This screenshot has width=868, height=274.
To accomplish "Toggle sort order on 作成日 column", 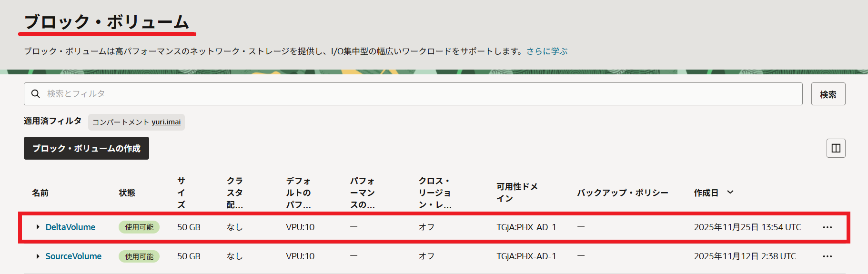I will coord(730,193).
